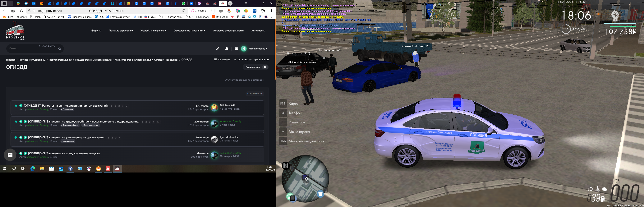Image resolution: width=644 pixels, height=207 pixels.
Task: Click the forum search magnifier icon
Action: (x=59, y=49)
